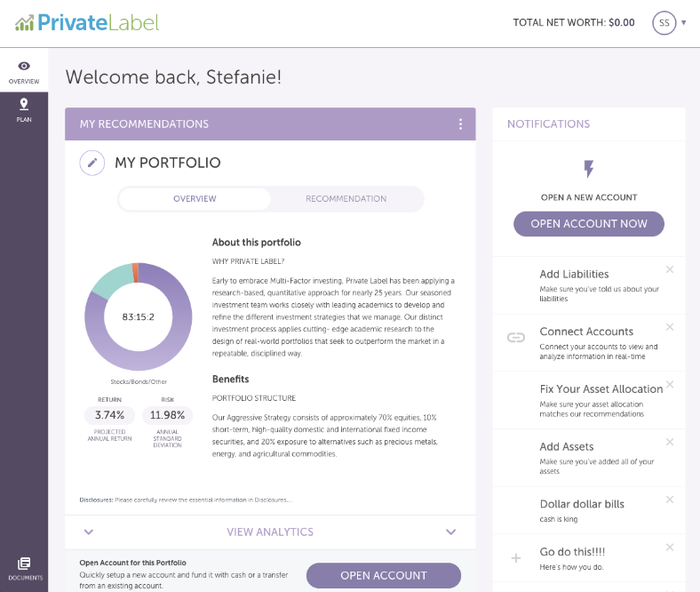Go to Plan in the sidebar
This screenshot has width=700, height=592.
coord(24,110)
